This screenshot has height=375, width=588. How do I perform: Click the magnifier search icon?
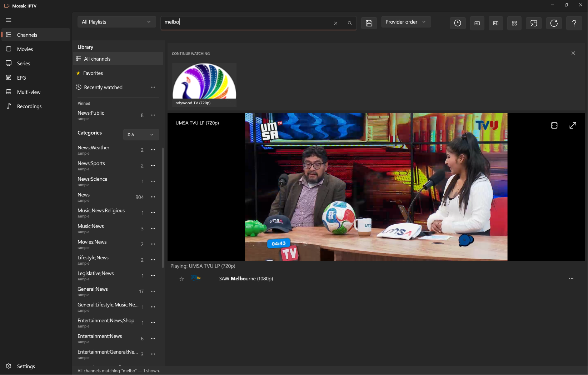tap(350, 23)
